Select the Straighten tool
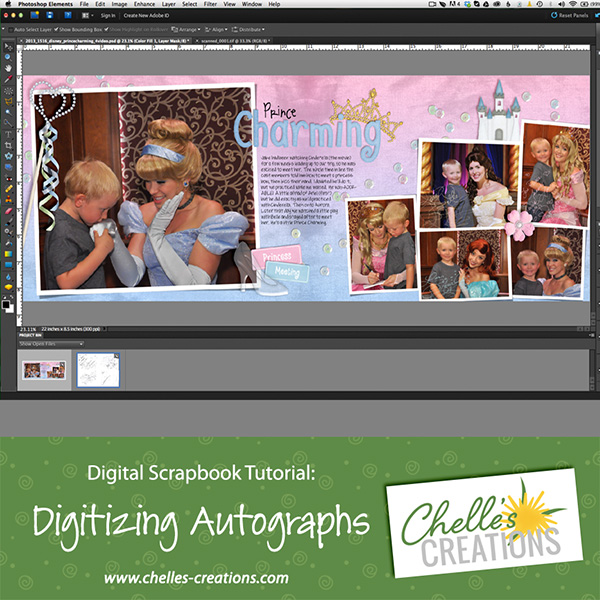 [x=8, y=167]
